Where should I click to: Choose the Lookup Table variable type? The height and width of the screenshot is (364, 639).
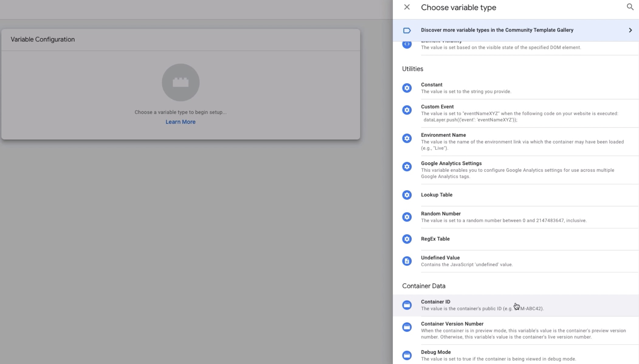[x=437, y=195]
